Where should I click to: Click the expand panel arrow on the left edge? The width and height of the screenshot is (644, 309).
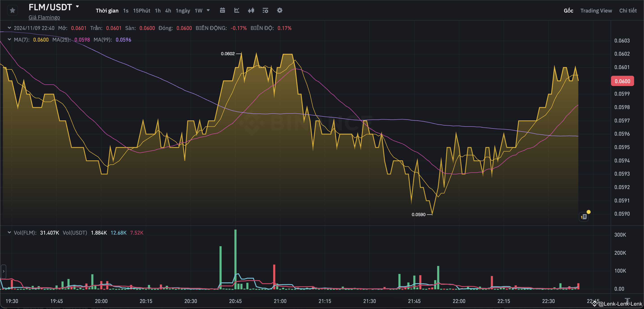pyautogui.click(x=3, y=272)
